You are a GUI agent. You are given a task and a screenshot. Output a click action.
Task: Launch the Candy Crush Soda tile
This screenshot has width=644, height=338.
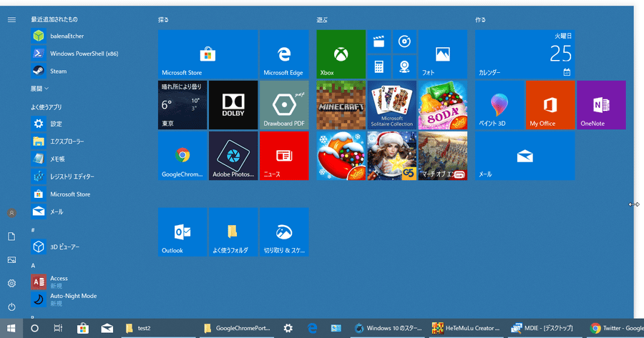pos(443,105)
